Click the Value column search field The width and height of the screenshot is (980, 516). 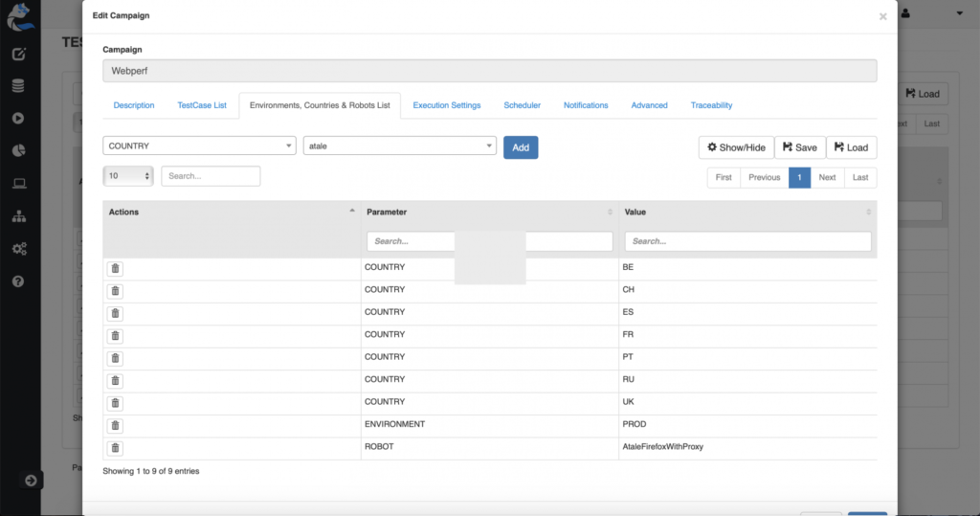747,241
